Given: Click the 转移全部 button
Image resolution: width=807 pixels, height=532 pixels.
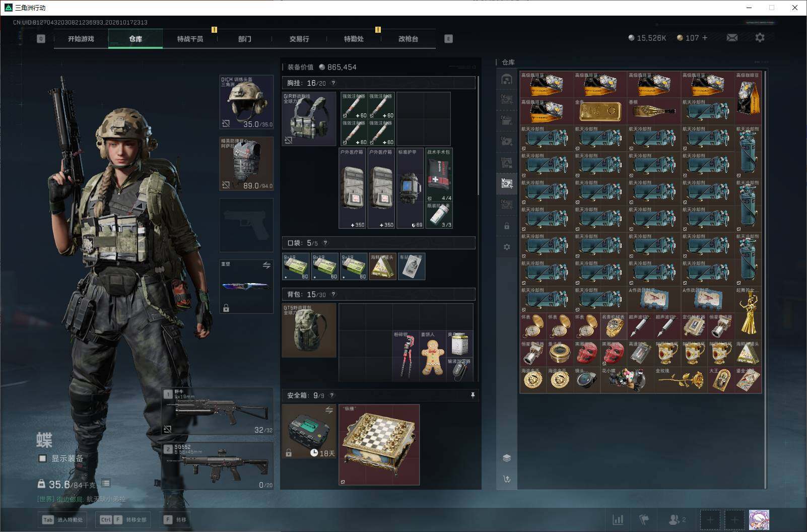Looking at the screenshot, I should coord(123,519).
